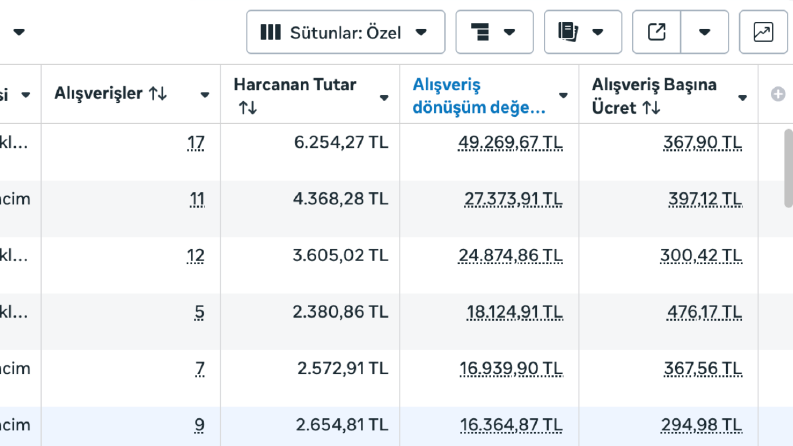Click purchases value 17

[196, 143]
